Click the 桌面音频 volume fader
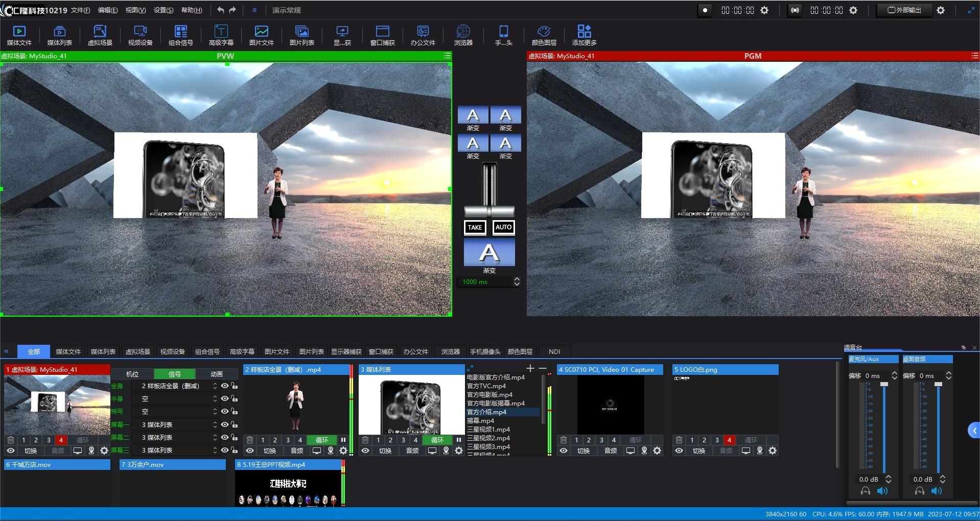The height and width of the screenshot is (521, 980). [x=938, y=384]
